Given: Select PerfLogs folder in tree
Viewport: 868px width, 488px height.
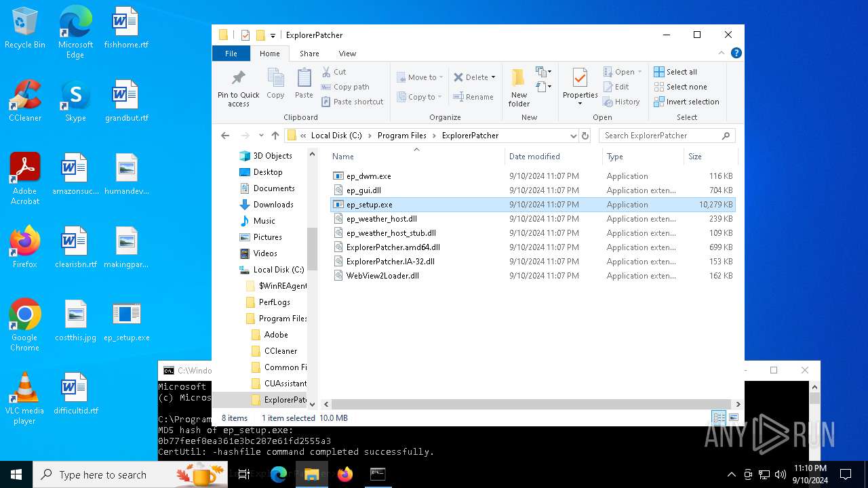Looking at the screenshot, I should pyautogui.click(x=274, y=302).
